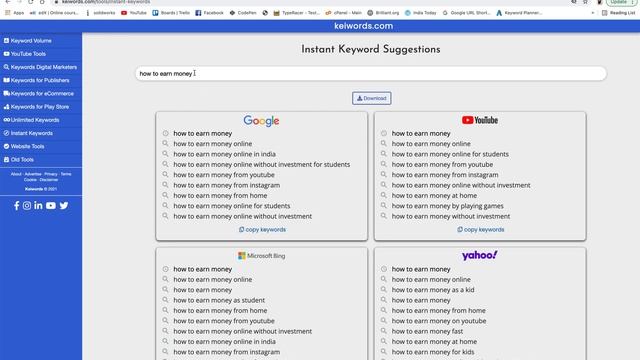This screenshot has height=360, width=640.
Task: Click search icon beside Google 'from instagram' suggestion
Action: 165,185
